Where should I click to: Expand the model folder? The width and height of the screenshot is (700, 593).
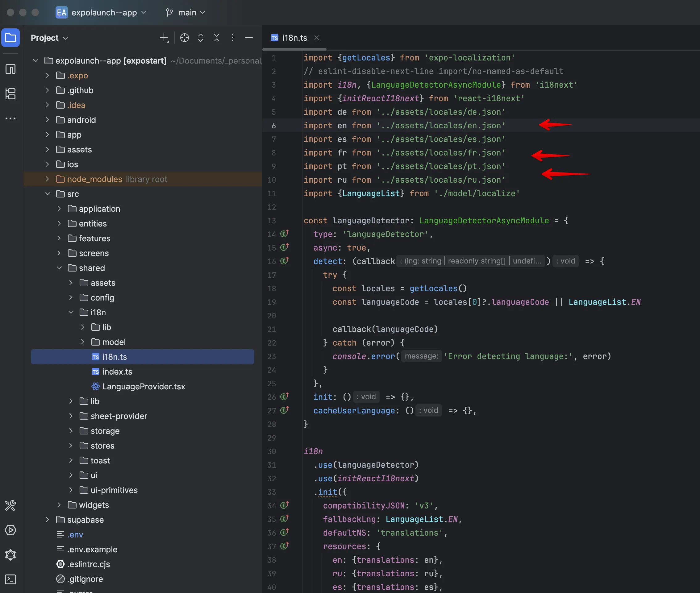pyautogui.click(x=83, y=342)
